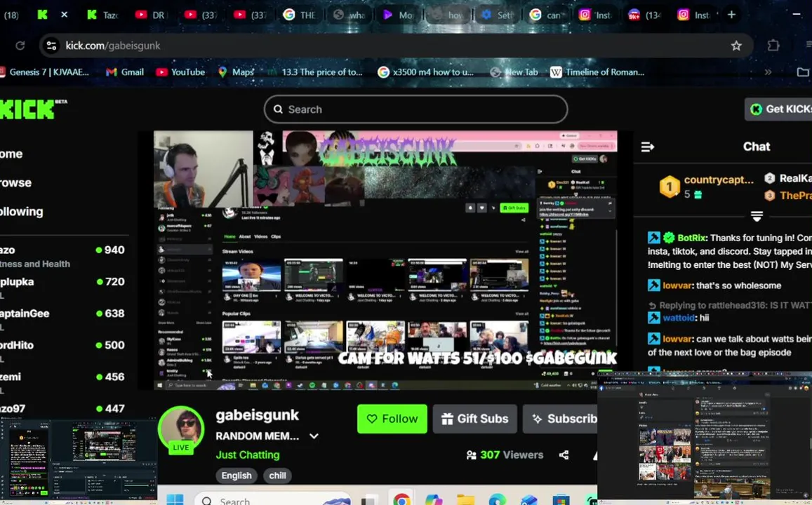Click the chill tag
The image size is (812, 505).
coord(277,476)
